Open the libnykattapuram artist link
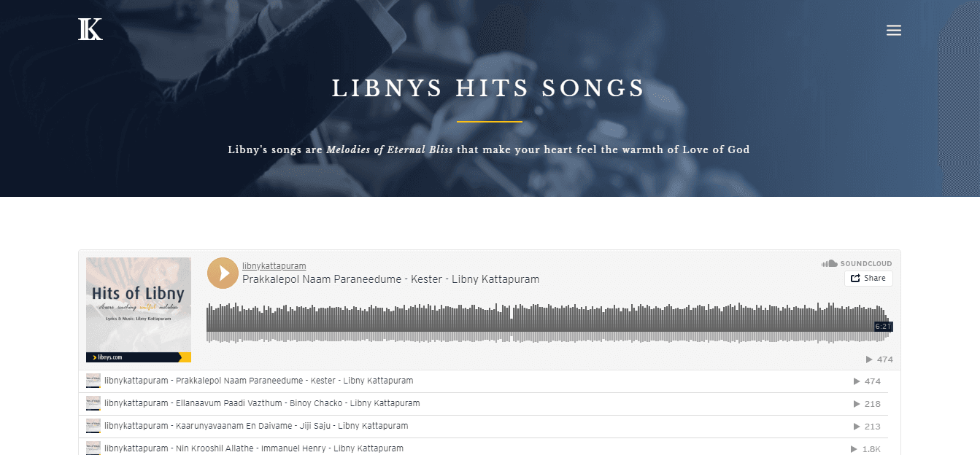 point(274,265)
